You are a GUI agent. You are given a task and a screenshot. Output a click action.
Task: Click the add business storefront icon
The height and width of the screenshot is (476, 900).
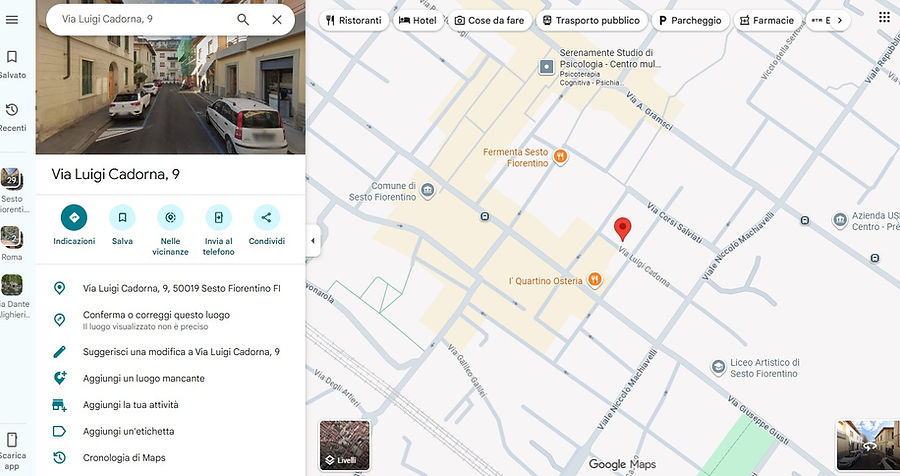(60, 405)
